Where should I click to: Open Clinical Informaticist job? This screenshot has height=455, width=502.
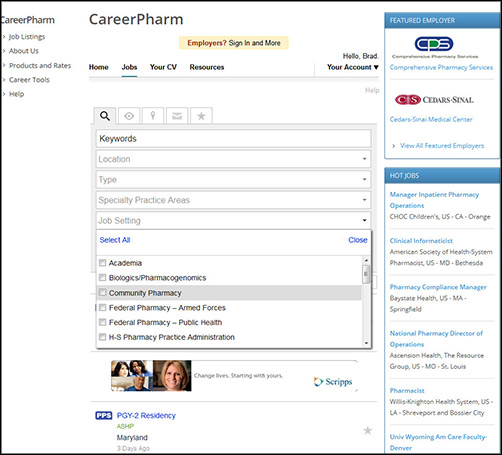[421, 241]
